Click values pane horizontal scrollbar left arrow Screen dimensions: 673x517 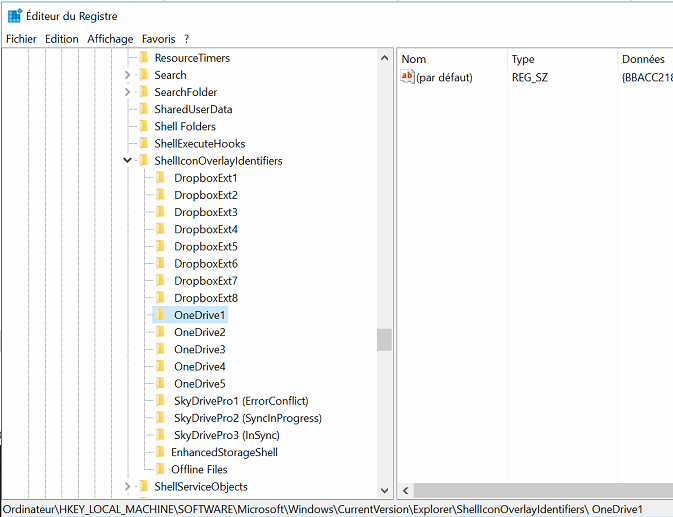406,490
